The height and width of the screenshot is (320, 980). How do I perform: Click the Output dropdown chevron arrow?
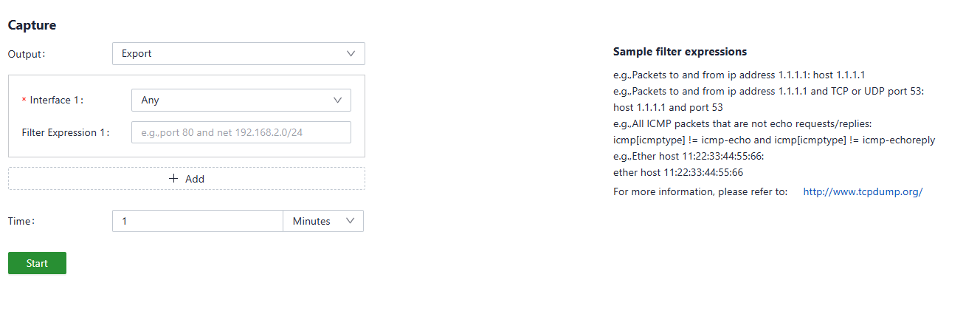(x=351, y=54)
